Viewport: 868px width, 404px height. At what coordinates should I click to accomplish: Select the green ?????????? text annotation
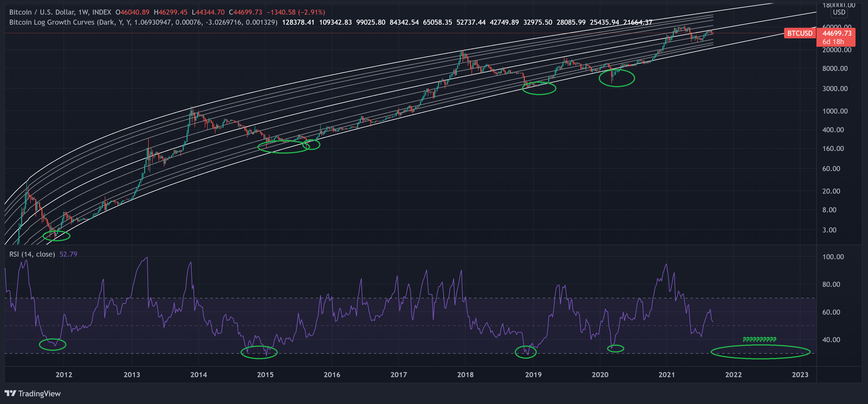click(x=760, y=339)
